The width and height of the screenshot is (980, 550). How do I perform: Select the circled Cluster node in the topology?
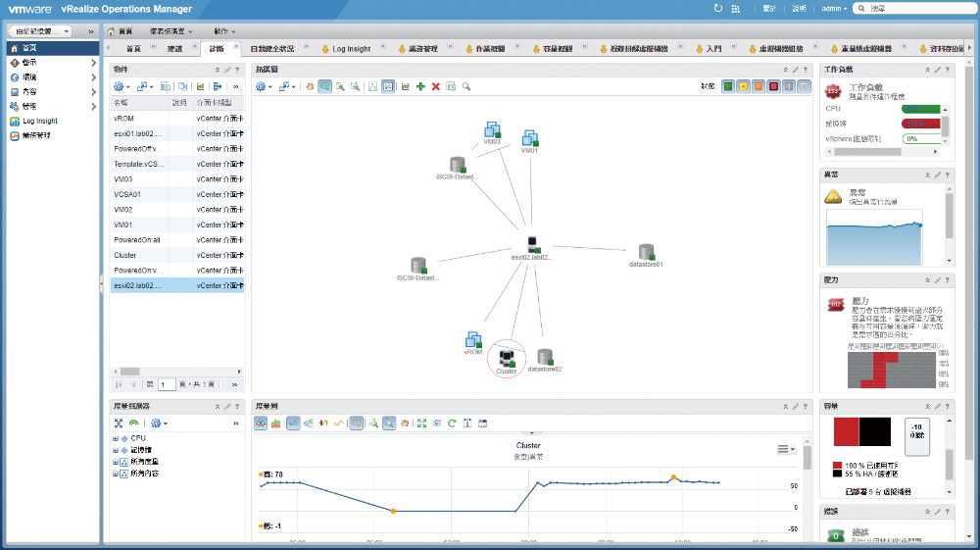point(507,361)
